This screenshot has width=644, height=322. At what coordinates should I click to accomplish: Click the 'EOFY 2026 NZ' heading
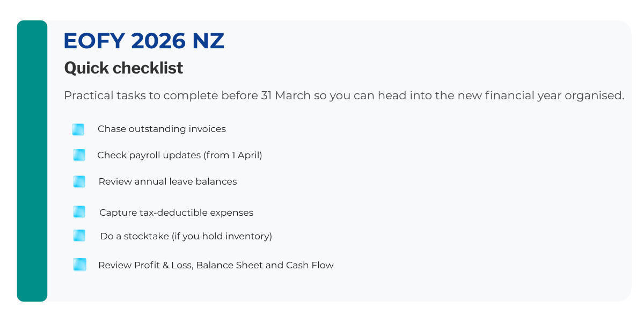coord(144,41)
